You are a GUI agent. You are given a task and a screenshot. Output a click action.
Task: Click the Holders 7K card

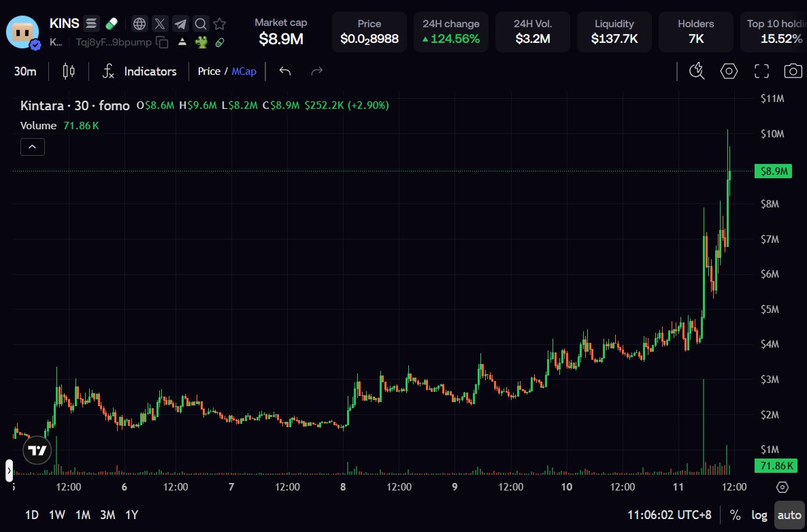tap(696, 32)
